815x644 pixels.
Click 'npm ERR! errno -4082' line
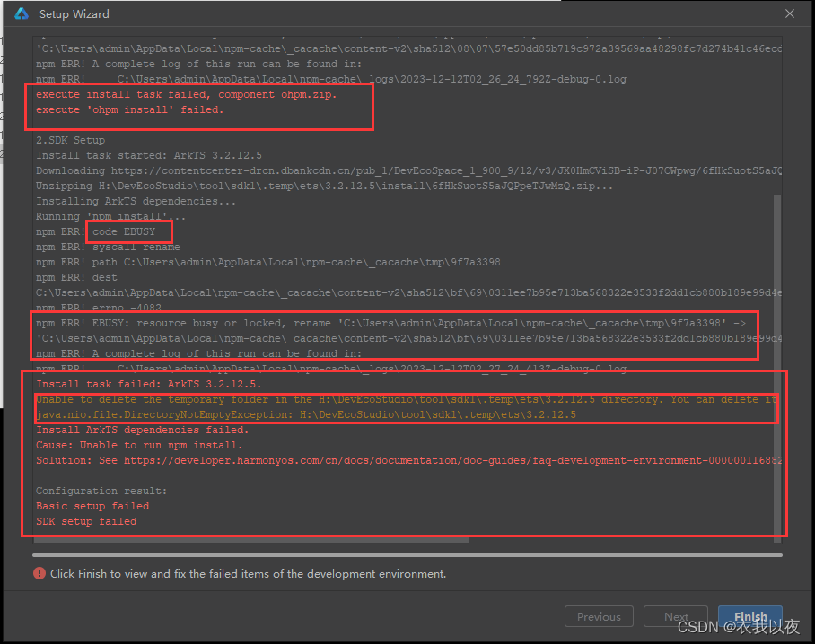(99, 308)
